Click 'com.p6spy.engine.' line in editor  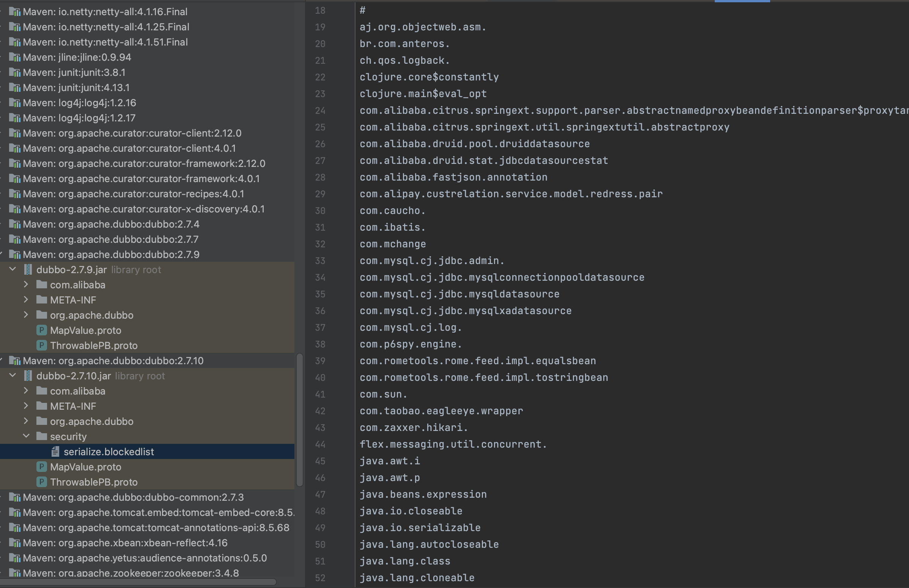[x=411, y=344]
